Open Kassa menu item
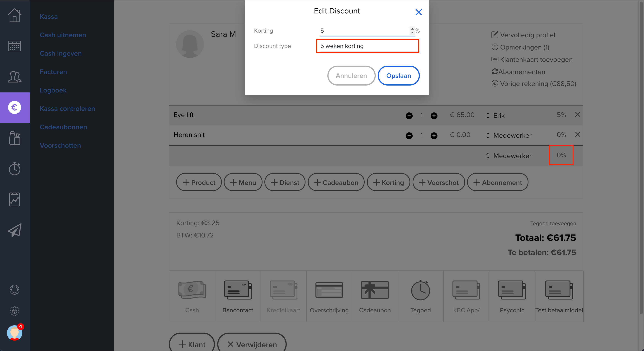644x351 pixels. 49,17
